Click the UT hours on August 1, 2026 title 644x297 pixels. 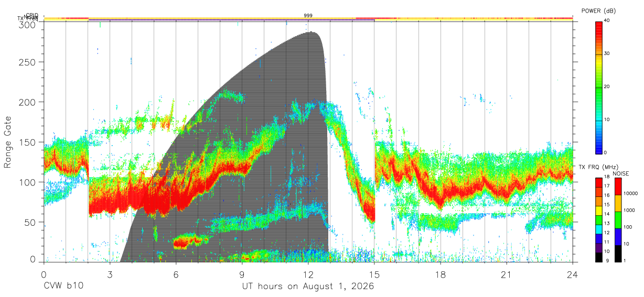point(308,287)
